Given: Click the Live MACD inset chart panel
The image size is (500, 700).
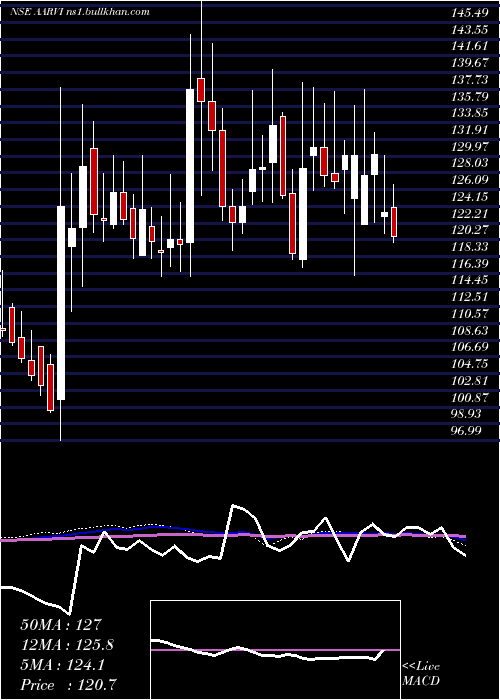Looking at the screenshot, I should coord(275,650).
